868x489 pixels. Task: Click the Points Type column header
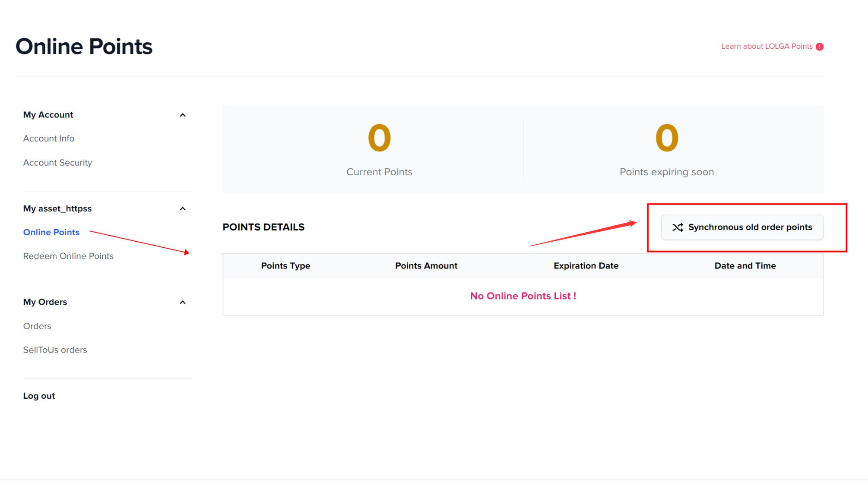[x=285, y=266]
